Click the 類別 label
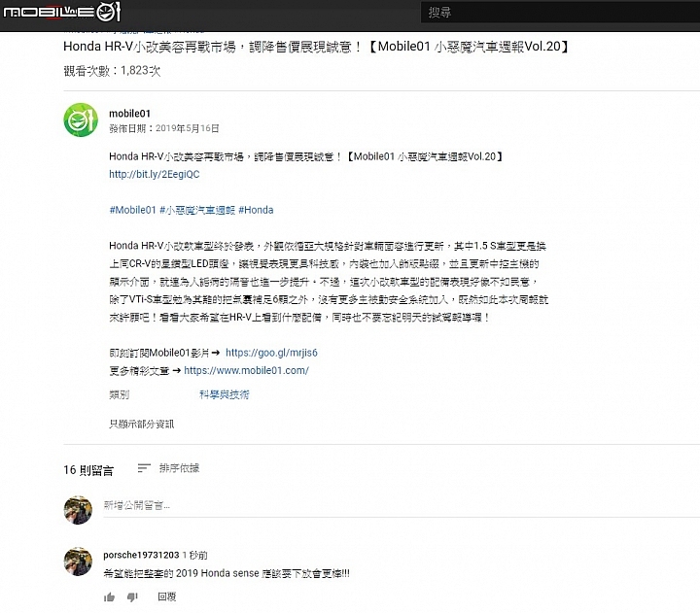This screenshot has width=700, height=613. click(x=120, y=394)
